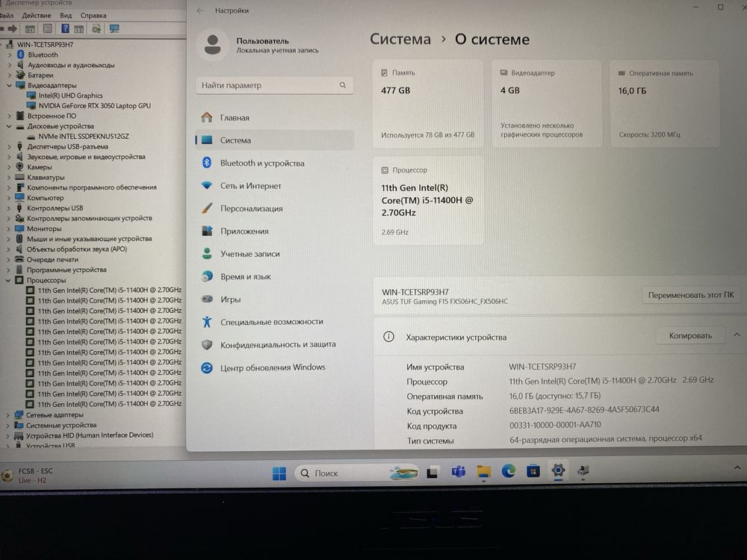Select Очереди печати in device tree
Viewport: 747px width, 560px height.
coord(52,260)
